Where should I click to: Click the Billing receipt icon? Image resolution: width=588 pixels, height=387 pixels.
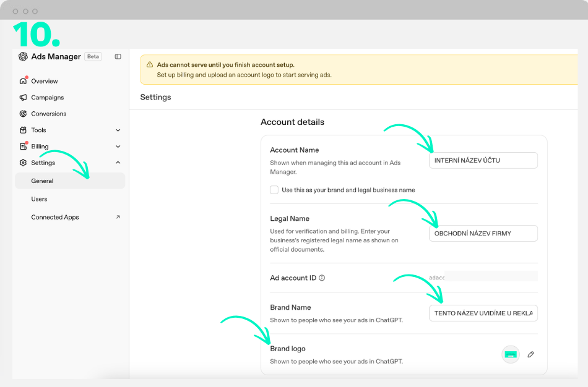(24, 146)
